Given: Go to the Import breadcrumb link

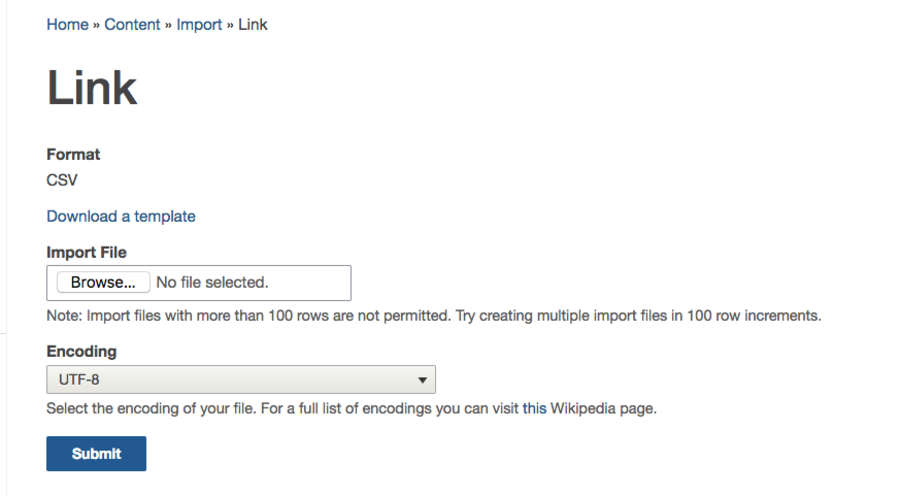Looking at the screenshot, I should (199, 24).
